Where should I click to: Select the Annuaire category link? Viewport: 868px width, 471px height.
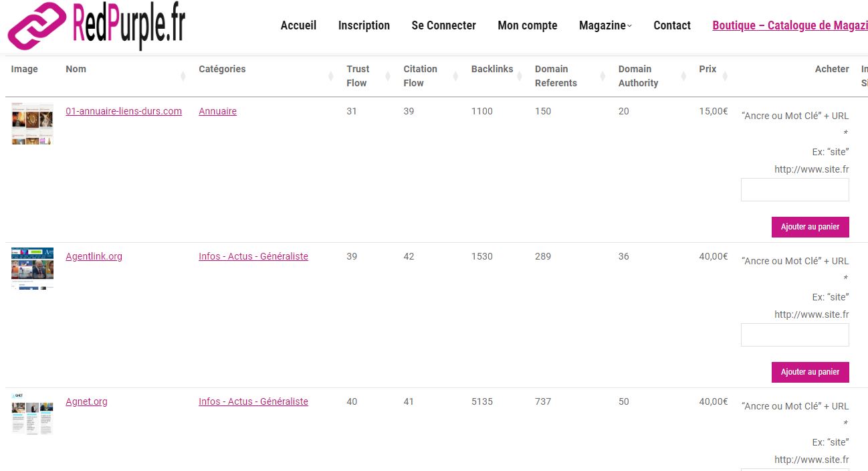pos(217,111)
